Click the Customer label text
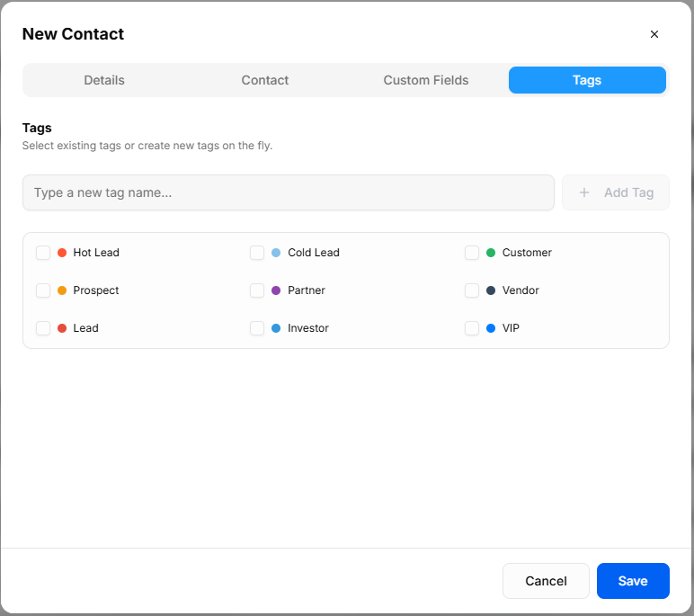 (x=527, y=253)
